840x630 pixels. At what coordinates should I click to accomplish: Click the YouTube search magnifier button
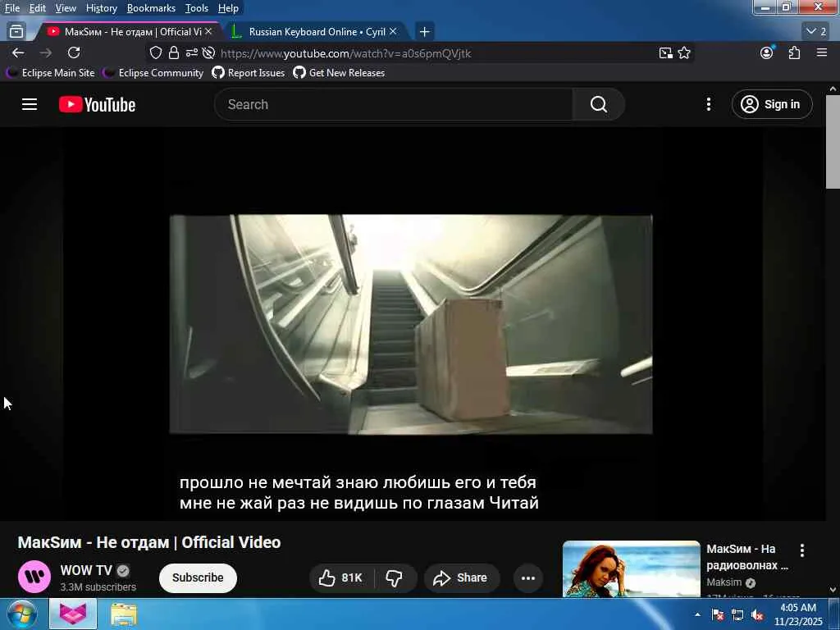pos(598,104)
